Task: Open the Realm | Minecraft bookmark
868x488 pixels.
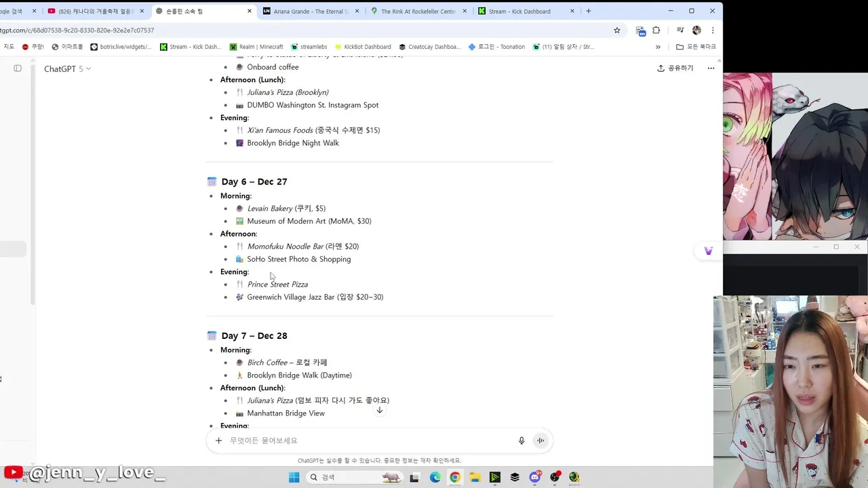Action: pos(256,47)
